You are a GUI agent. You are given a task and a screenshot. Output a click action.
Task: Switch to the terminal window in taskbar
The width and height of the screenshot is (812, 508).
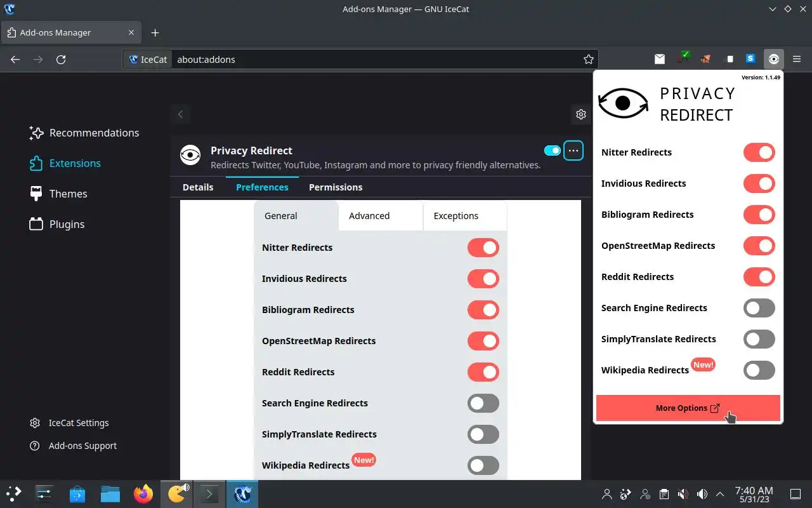210,493
